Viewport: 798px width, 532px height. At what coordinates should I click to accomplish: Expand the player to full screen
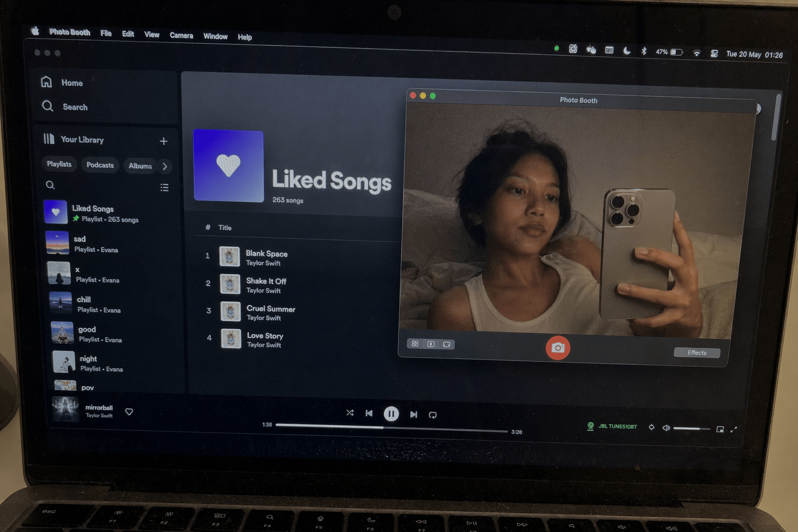click(734, 430)
